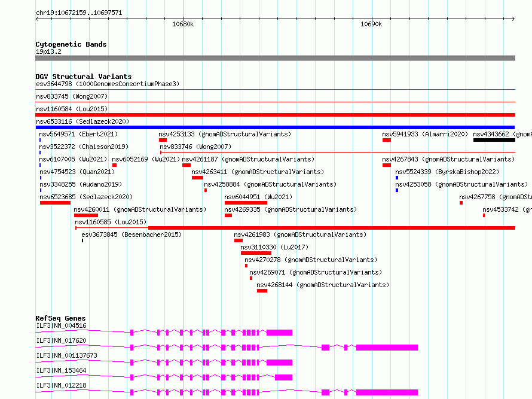Click esv3673845 (Besenbacher2015) label

tap(132, 234)
